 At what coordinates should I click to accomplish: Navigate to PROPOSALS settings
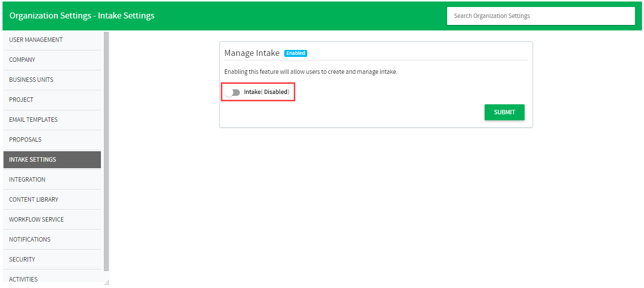(x=52, y=140)
